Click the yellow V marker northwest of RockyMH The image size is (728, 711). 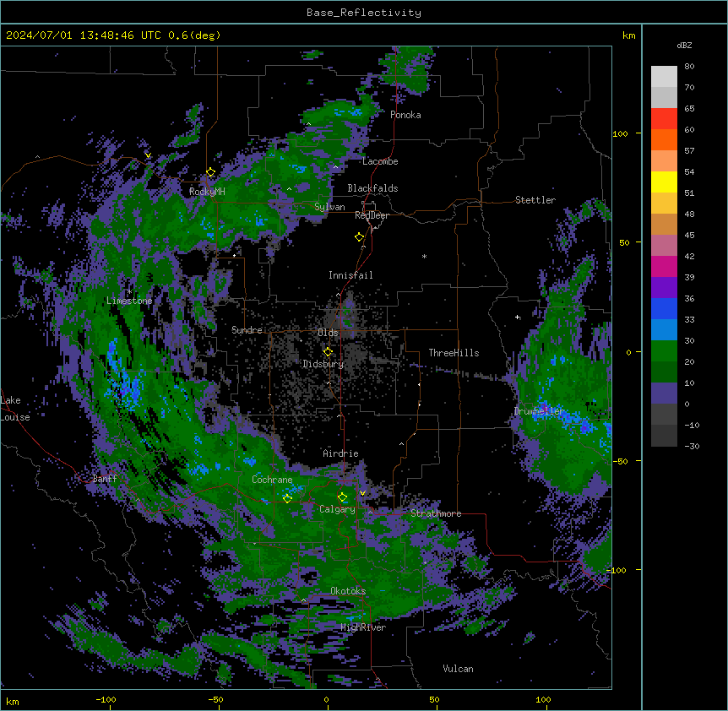coord(148,155)
